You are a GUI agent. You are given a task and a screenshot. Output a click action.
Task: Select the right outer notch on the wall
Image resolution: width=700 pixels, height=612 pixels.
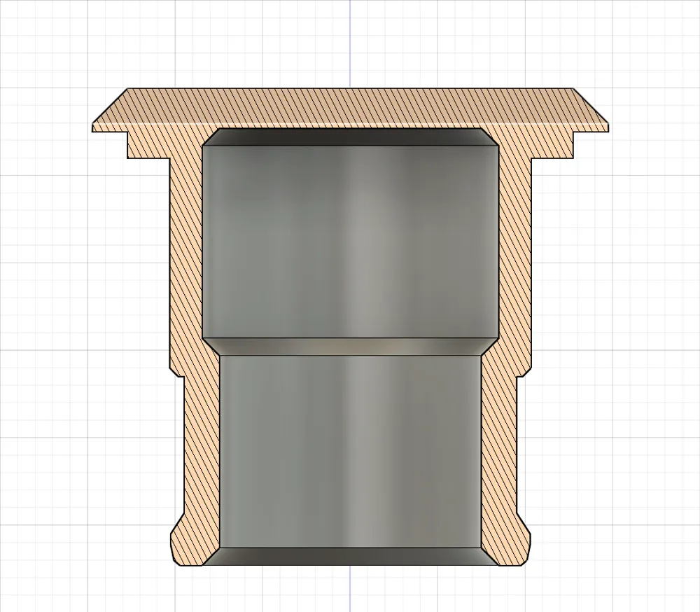click(524, 373)
